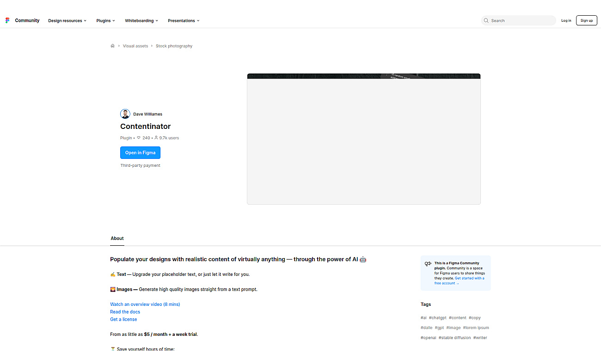Click the plugin preview thumbnail
The width and height of the screenshot is (601, 364).
tap(364, 139)
